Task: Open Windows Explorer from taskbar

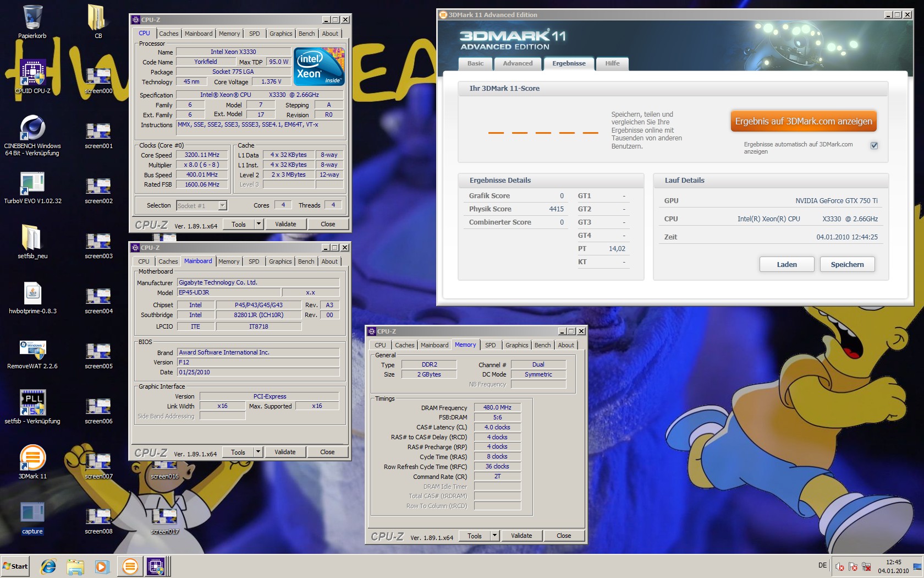Action: (x=75, y=566)
